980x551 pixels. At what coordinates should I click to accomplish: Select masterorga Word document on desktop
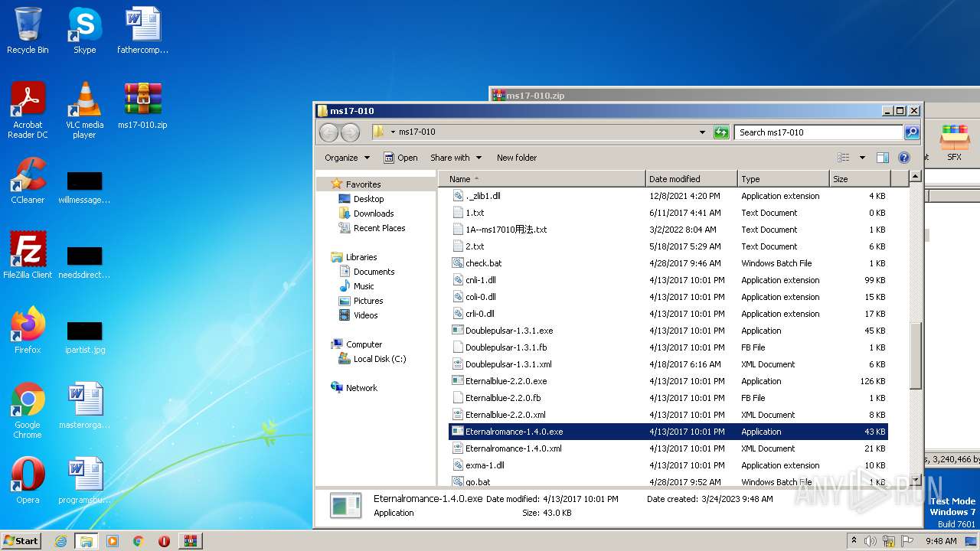pyautogui.click(x=84, y=406)
